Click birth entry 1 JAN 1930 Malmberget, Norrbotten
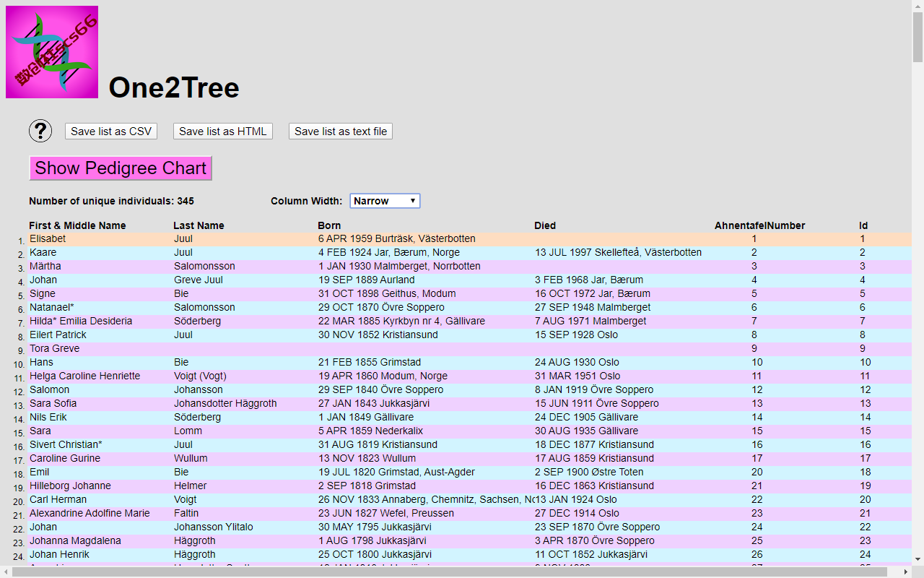 [399, 266]
